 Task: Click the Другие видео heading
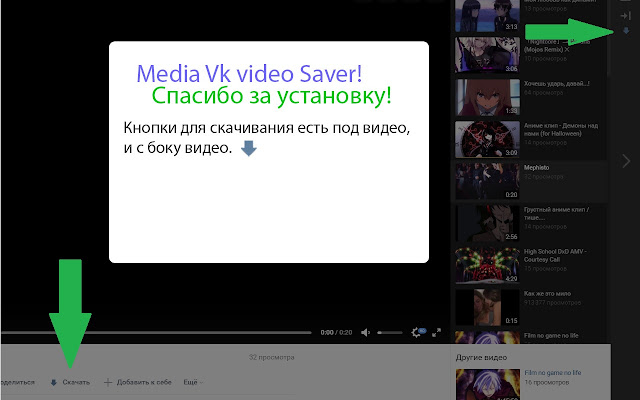pyautogui.click(x=481, y=358)
